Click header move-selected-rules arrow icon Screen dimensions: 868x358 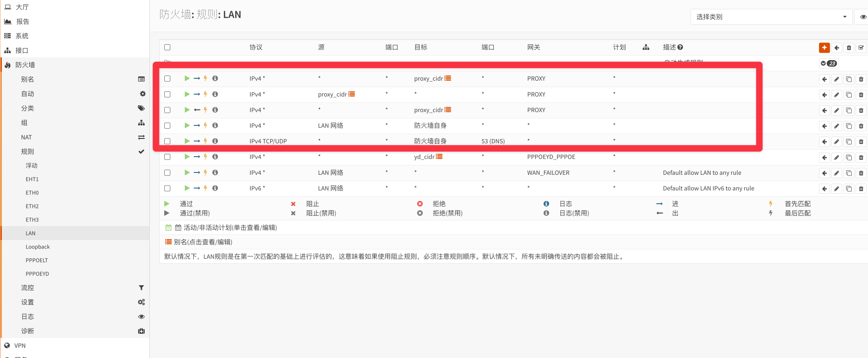(837, 48)
